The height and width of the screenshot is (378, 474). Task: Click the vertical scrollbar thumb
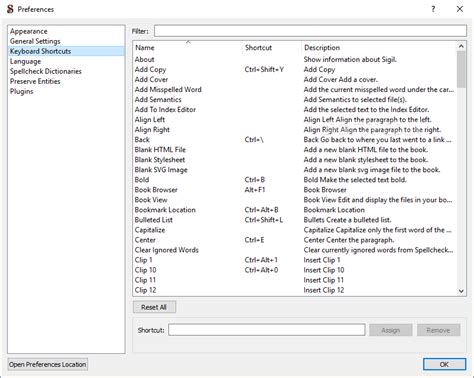click(461, 69)
